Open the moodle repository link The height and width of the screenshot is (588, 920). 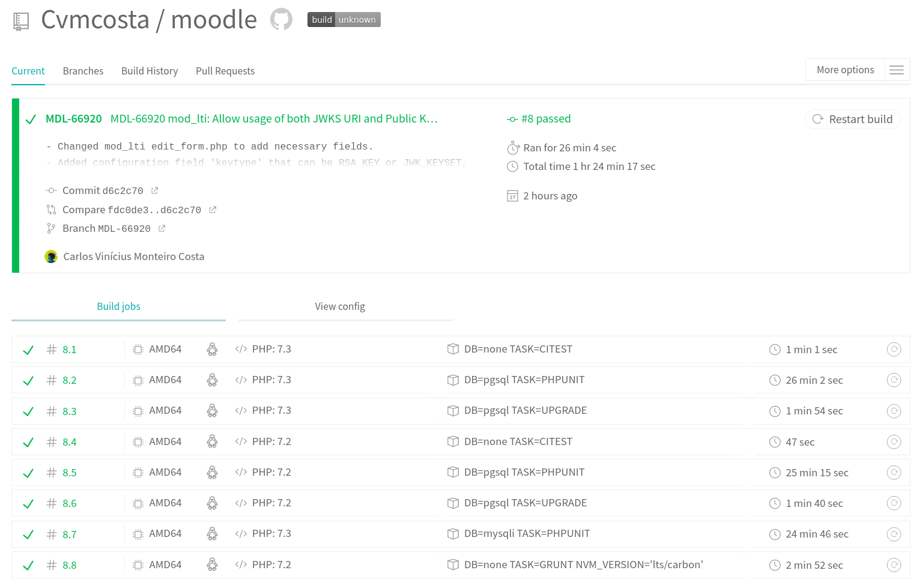click(214, 20)
